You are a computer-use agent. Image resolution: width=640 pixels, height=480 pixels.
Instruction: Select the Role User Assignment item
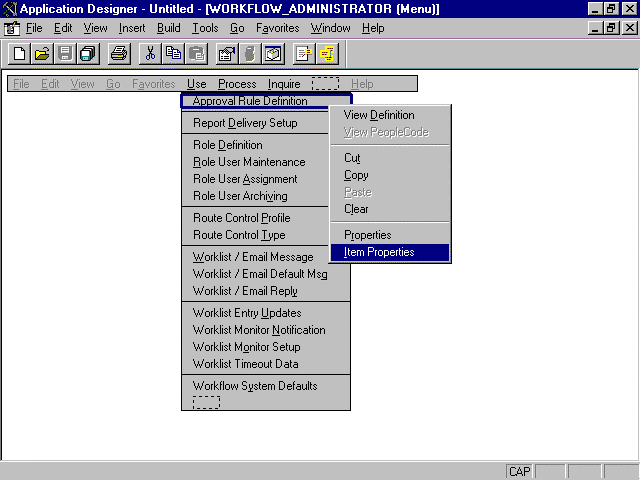click(x=255, y=179)
